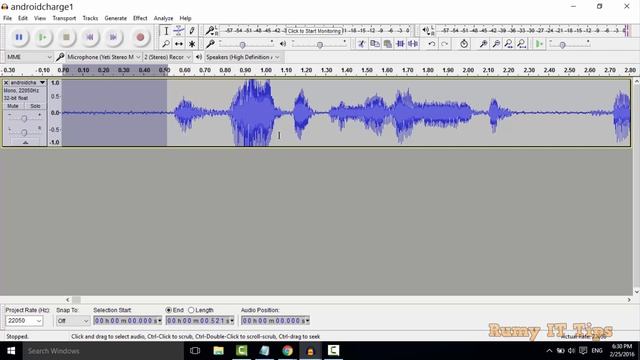Open the Generate menu
Viewport: 640px width, 360px height.
(x=116, y=18)
